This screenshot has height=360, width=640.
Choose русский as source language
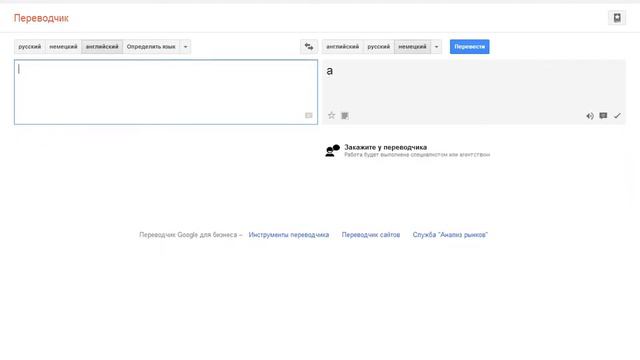[x=29, y=47]
